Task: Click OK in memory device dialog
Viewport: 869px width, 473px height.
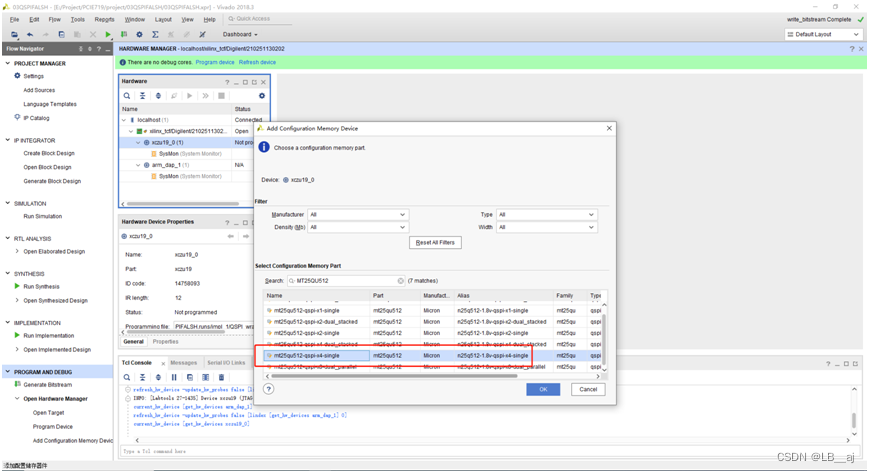Action: pyautogui.click(x=543, y=389)
